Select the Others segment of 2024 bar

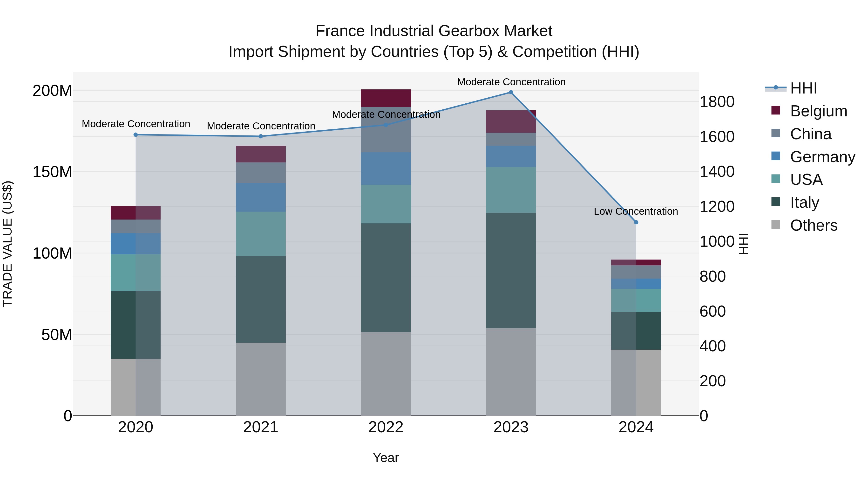tap(636, 383)
